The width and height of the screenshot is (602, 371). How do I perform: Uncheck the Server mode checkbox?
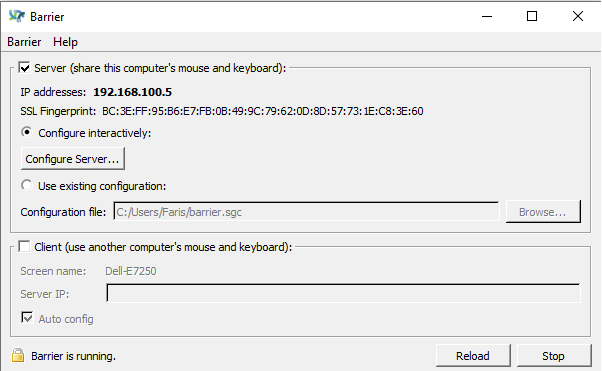(25, 68)
